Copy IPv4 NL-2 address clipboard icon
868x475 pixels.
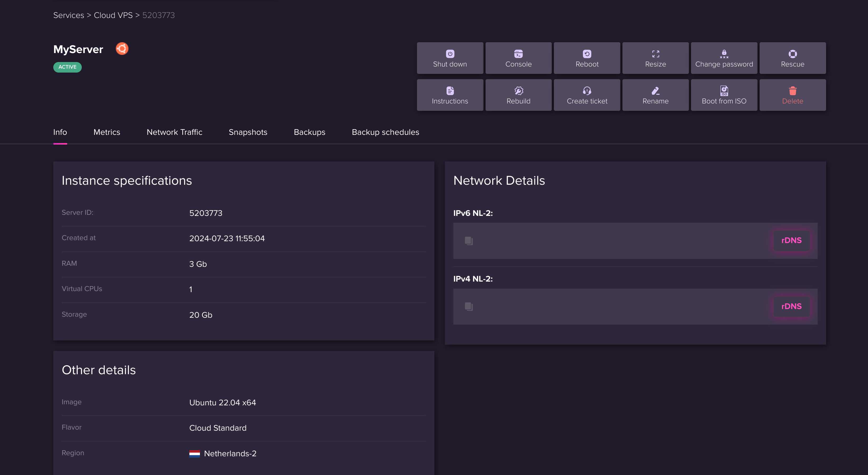pyautogui.click(x=468, y=306)
